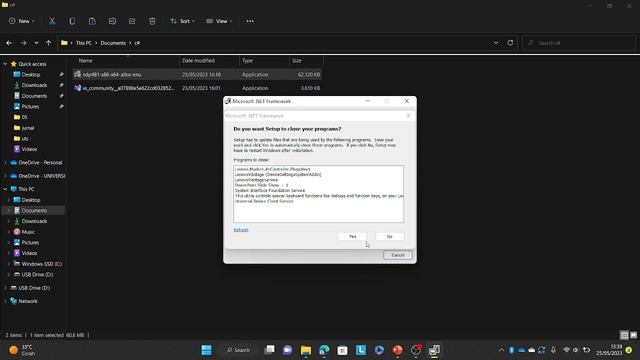Open the View dropdown
The width and height of the screenshot is (640, 360).
point(219,21)
